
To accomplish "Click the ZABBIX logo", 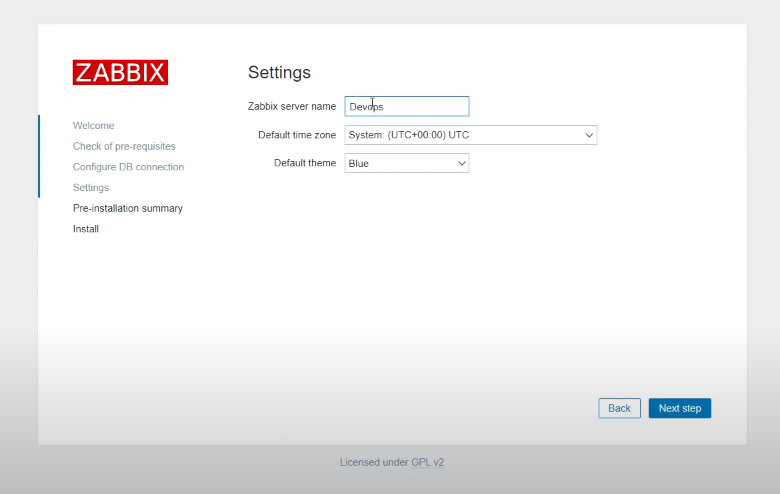I will (120, 73).
